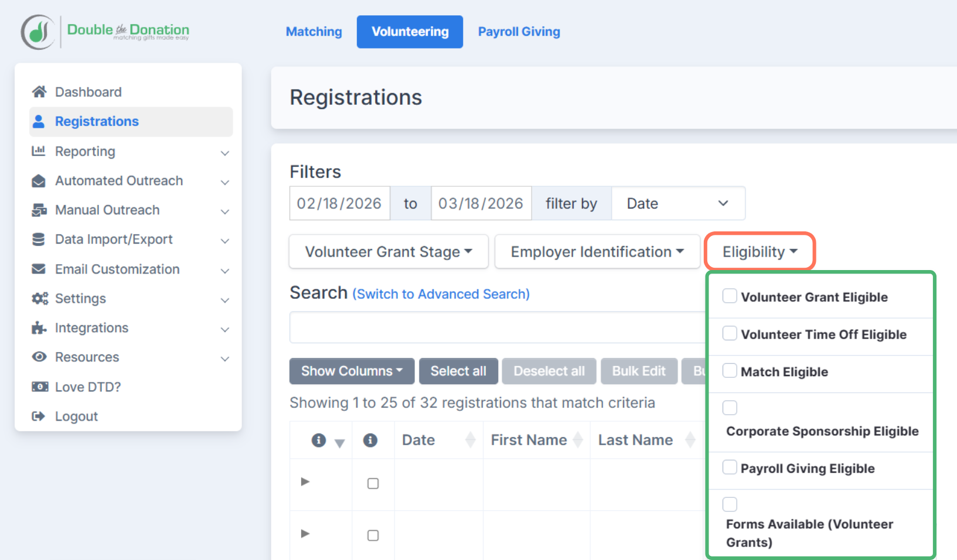Switch to the Matching tab

click(x=314, y=32)
